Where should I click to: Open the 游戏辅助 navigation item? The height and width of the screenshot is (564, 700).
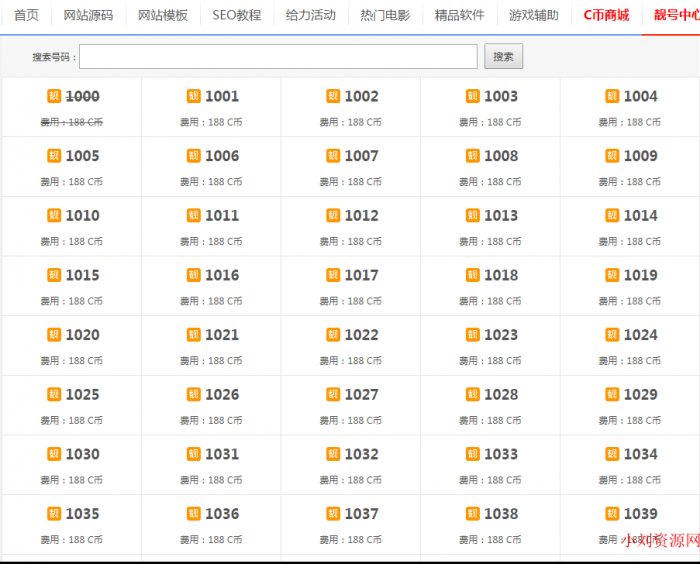[x=533, y=16]
